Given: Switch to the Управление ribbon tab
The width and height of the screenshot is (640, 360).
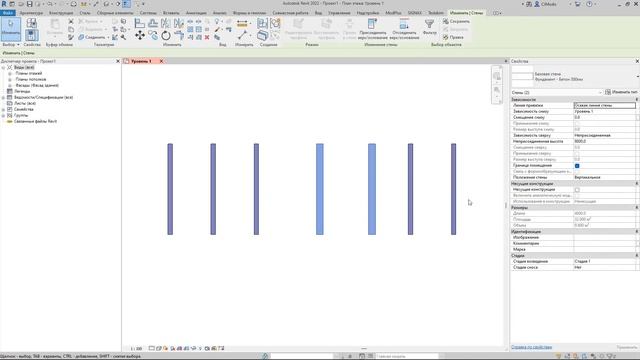Looking at the screenshot, I should coord(339,13).
